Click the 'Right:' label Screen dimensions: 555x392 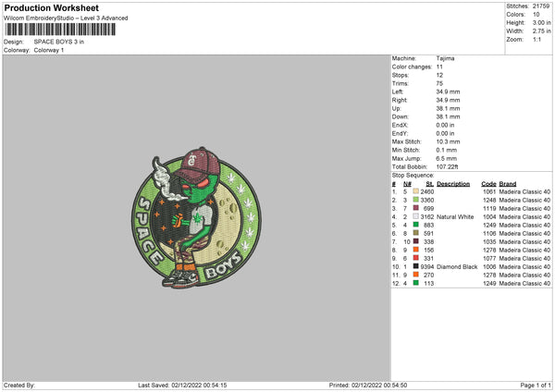[x=400, y=100]
